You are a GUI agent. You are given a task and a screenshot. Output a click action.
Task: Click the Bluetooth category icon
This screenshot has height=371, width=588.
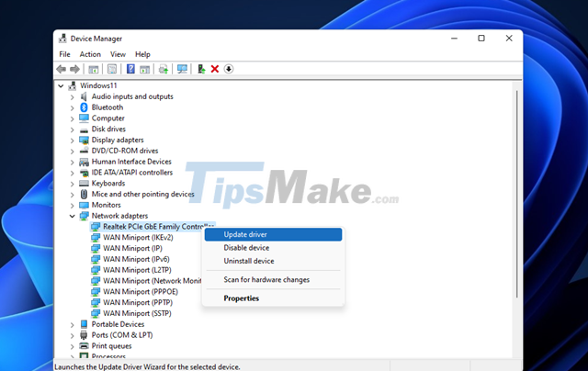(x=84, y=107)
